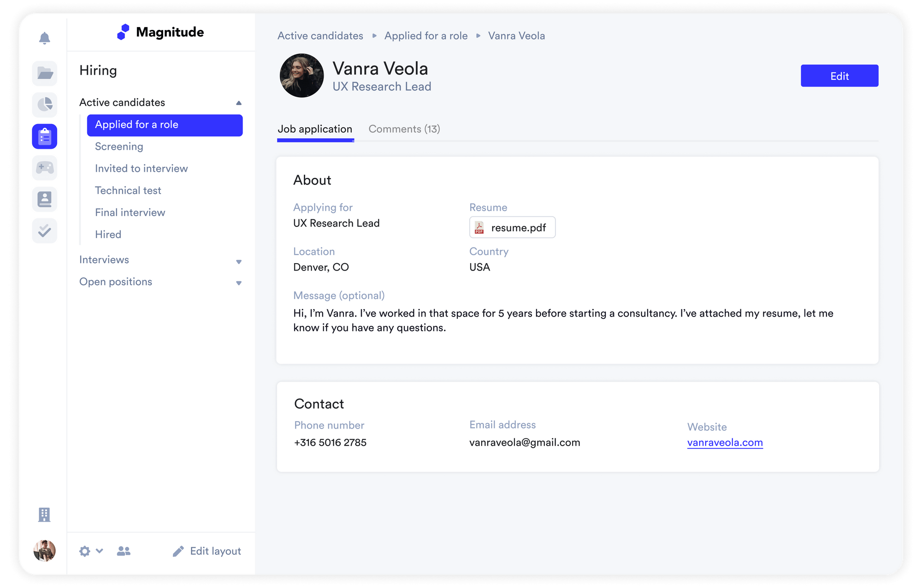Image resolution: width=922 pixels, height=588 pixels.
Task: Click Edit layout with pencil icon
Action: click(207, 551)
